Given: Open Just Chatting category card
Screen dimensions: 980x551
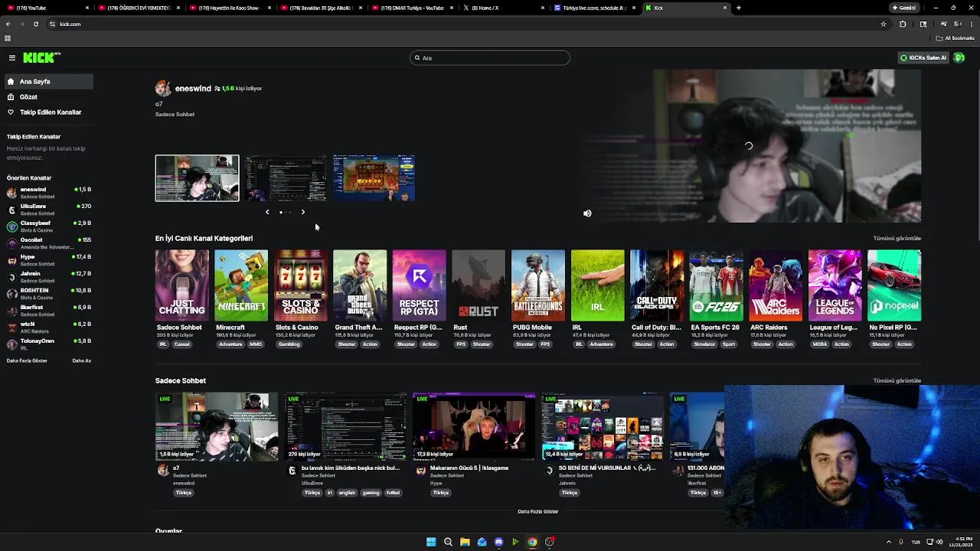Looking at the screenshot, I should coord(181,285).
